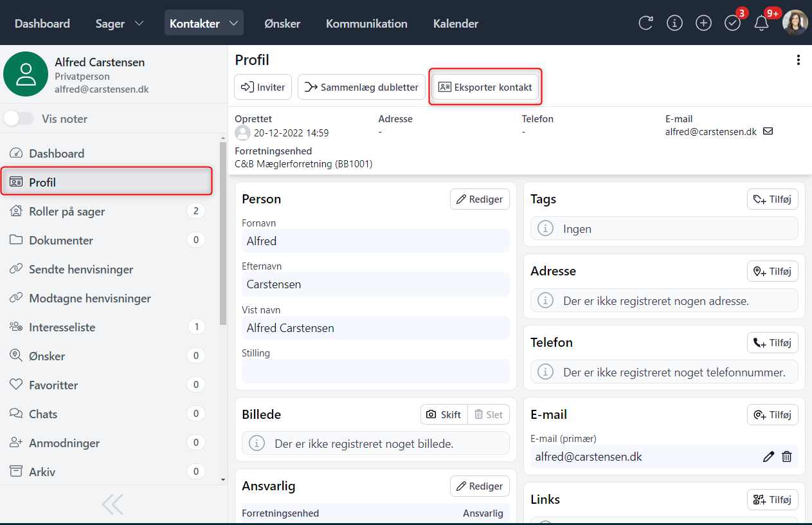Screen dimensions: 812x525
Task: Open the user avatar in top right
Action: click(x=795, y=23)
